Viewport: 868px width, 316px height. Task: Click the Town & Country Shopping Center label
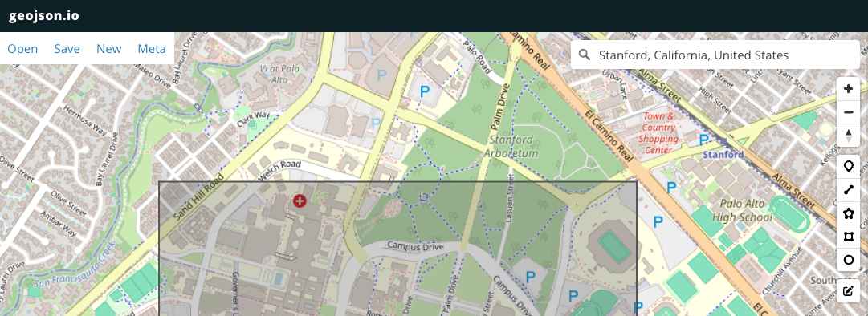pos(658,133)
